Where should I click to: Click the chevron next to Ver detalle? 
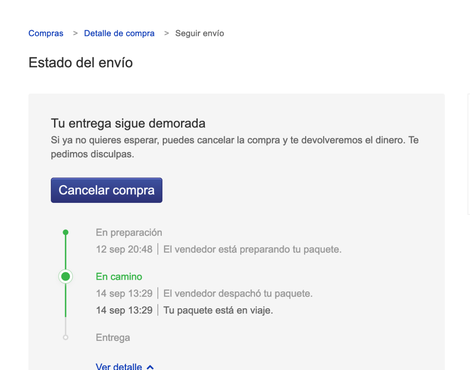pyautogui.click(x=150, y=367)
